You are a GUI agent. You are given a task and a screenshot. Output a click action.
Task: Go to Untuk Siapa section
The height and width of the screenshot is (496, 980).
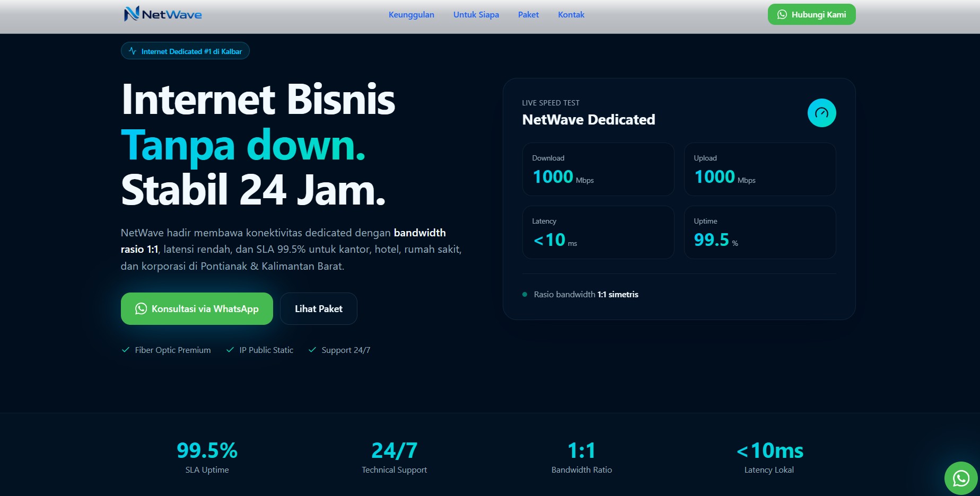pos(476,15)
